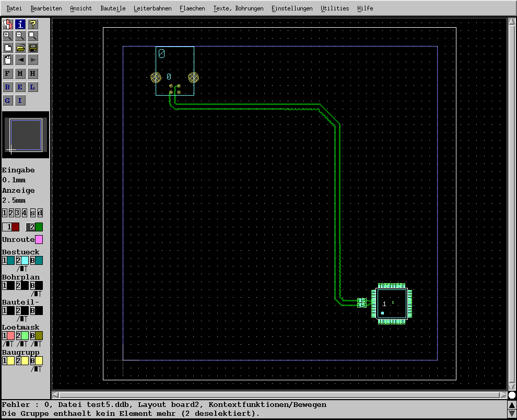This screenshot has width=517, height=420.
Task: Click the Eingabe grid value 0.1mm
Action: (14, 180)
